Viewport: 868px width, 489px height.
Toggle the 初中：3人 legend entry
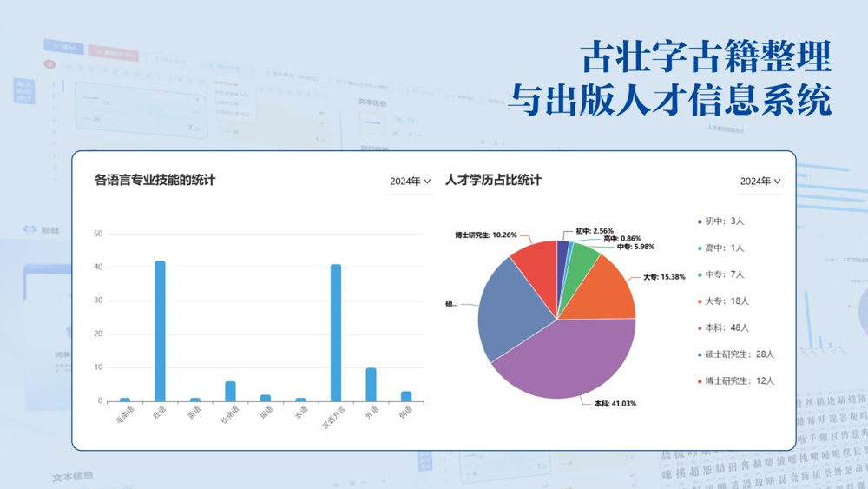tap(720, 221)
